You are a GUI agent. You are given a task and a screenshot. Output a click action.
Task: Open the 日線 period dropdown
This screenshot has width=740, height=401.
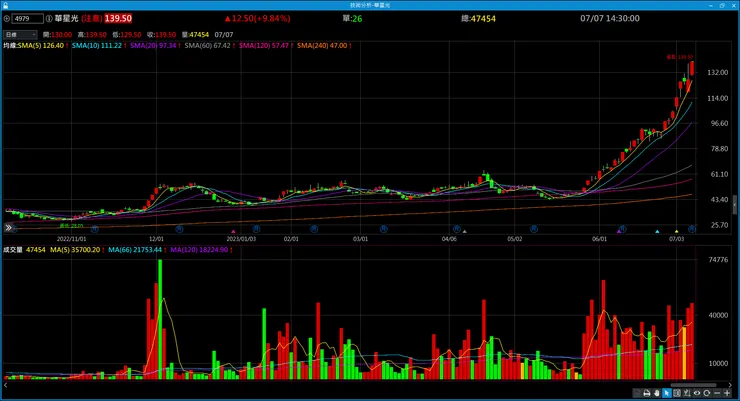click(x=20, y=34)
